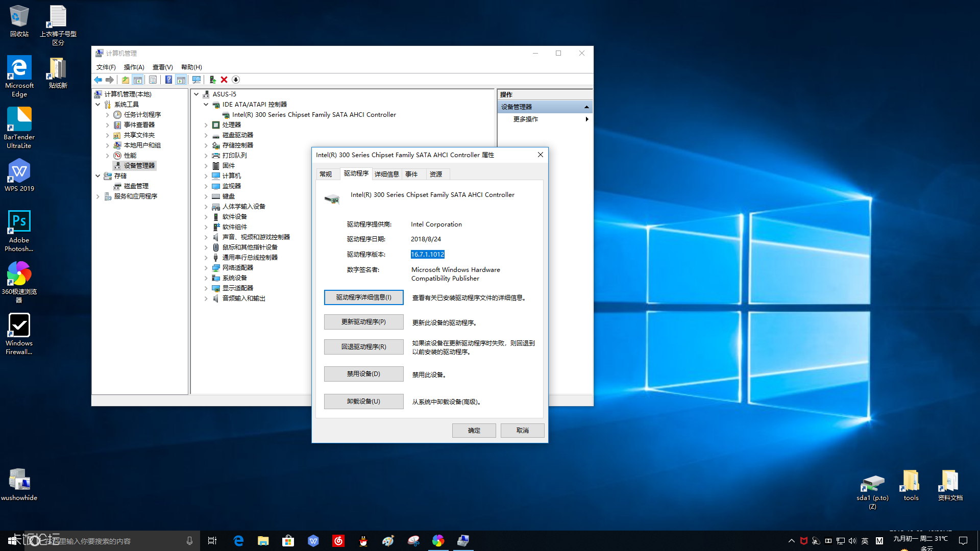This screenshot has height=551, width=980.
Task: Open 文件(F) menu
Action: click(106, 67)
